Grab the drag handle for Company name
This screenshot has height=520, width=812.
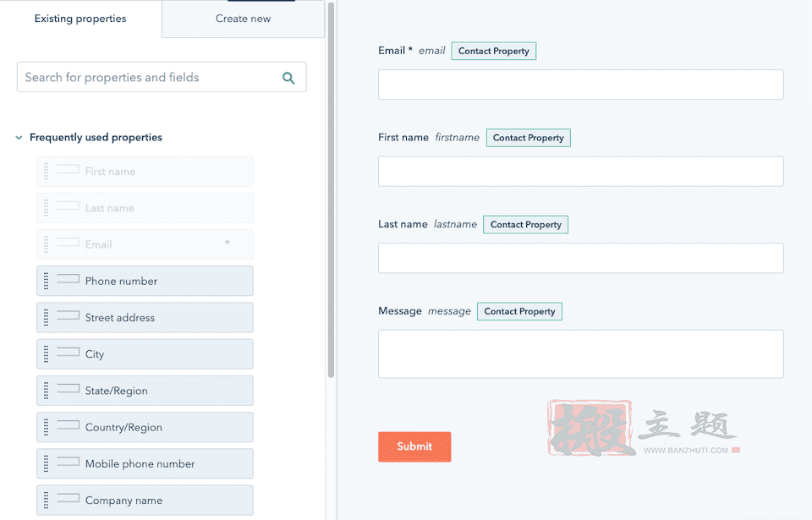46,501
